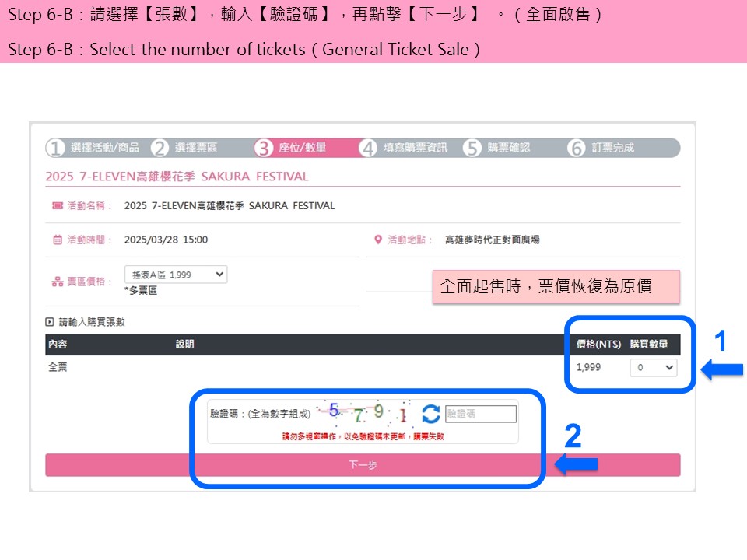Click the ticket icon beside 活動名稱
The width and height of the screenshot is (747, 560).
(57, 205)
